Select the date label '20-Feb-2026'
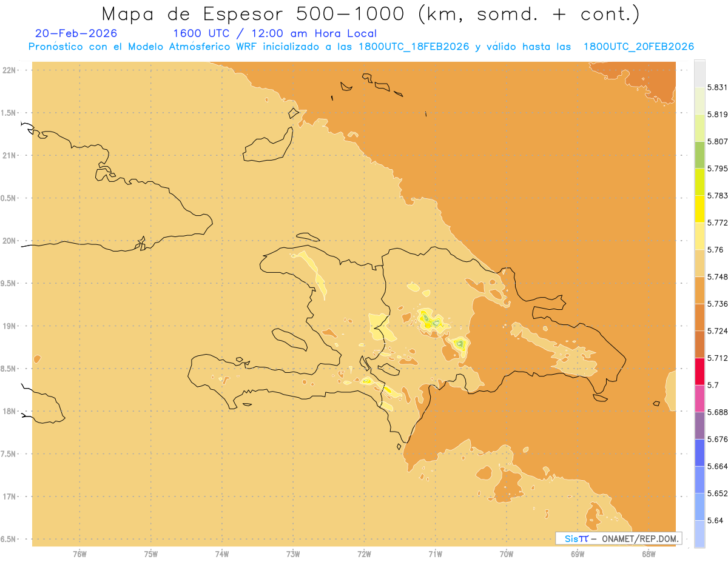The height and width of the screenshot is (562, 728). [x=76, y=33]
